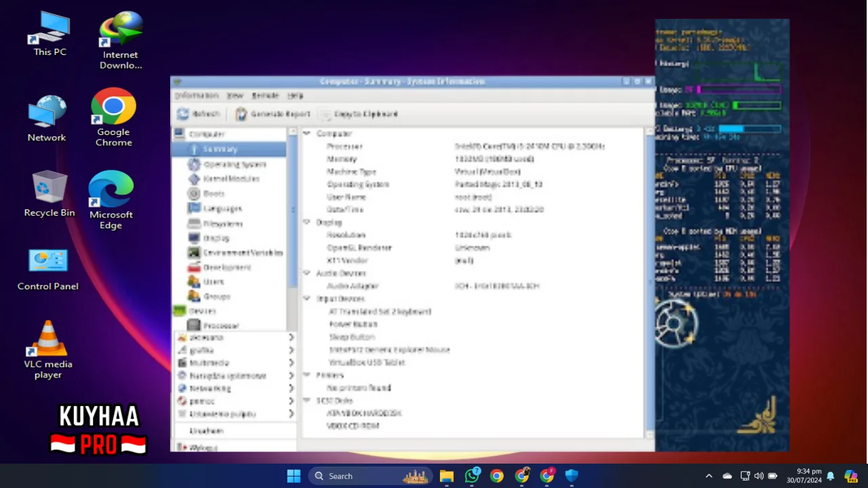This screenshot has width=868, height=488.
Task: Open the Windows Start button
Action: click(294, 476)
